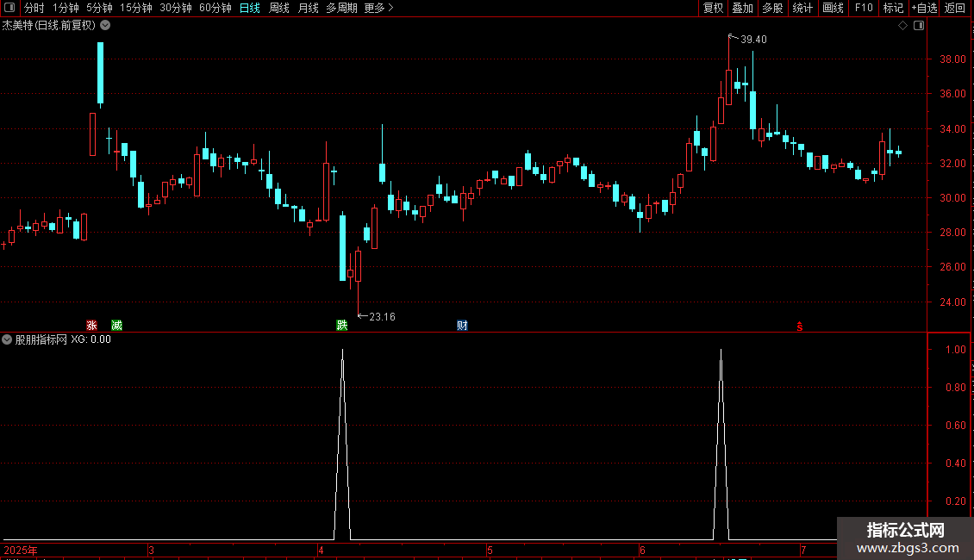The height and width of the screenshot is (560, 974).
Task: Open the 多股 multi-stock view
Action: coord(773,8)
